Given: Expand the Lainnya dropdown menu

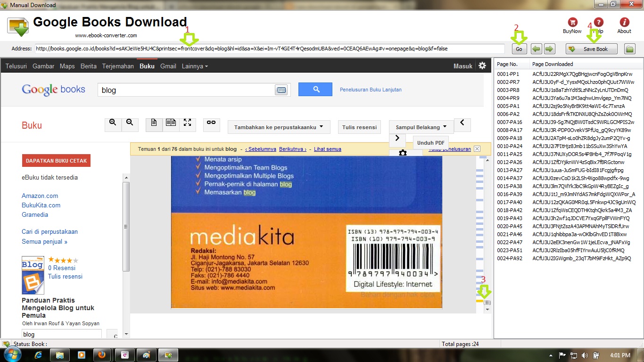Looking at the screenshot, I should tap(195, 66).
